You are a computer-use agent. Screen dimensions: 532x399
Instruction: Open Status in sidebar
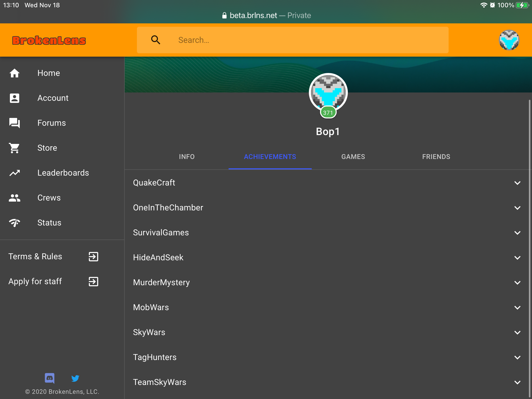click(62, 223)
